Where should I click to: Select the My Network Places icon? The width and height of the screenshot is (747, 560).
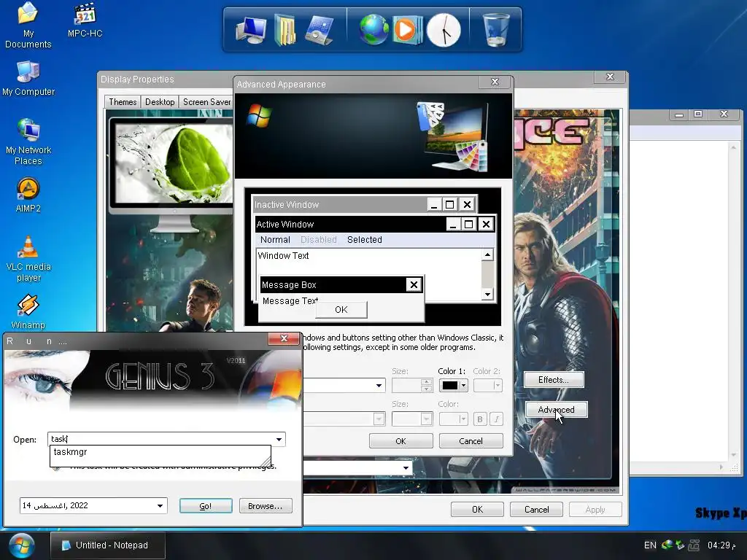click(x=28, y=141)
